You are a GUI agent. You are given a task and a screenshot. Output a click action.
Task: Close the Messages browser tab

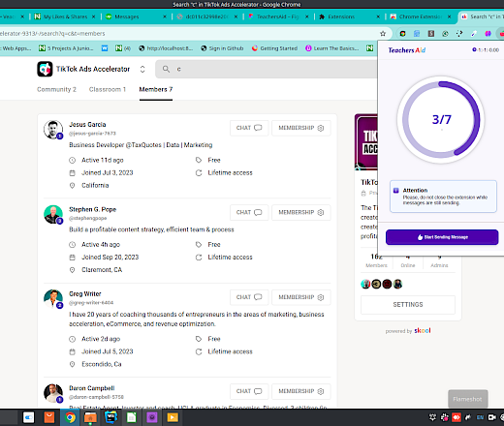coord(165,16)
